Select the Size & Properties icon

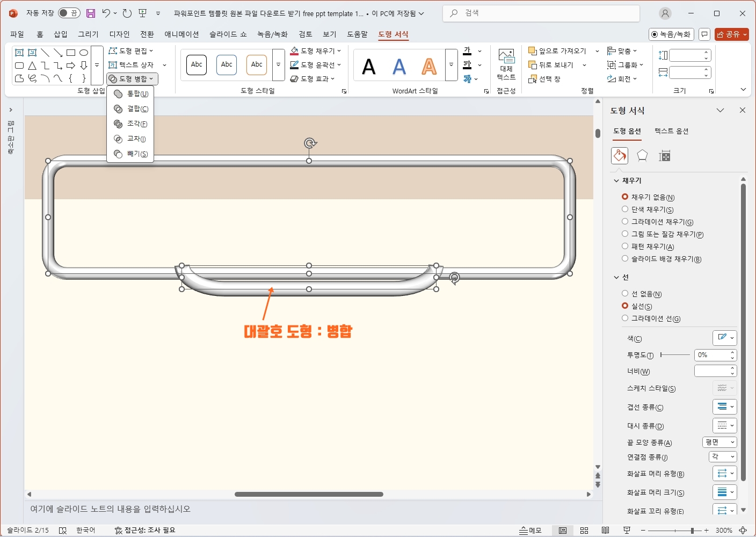[665, 156]
